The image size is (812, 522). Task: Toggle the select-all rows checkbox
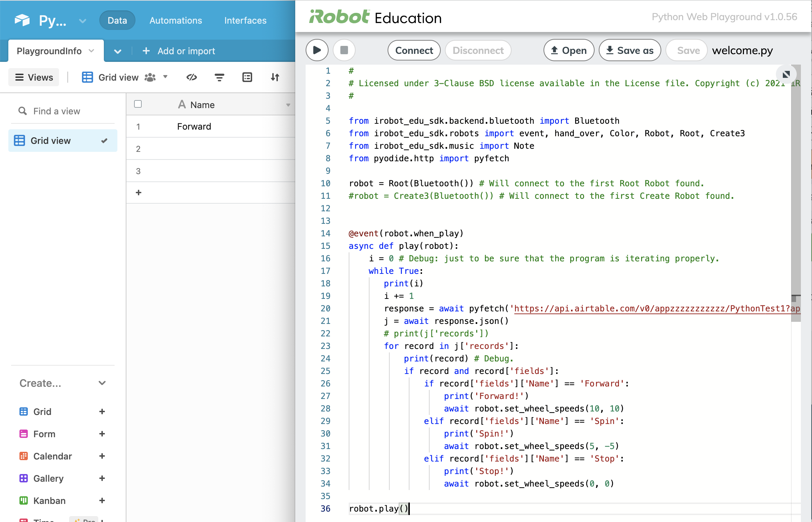click(x=138, y=104)
